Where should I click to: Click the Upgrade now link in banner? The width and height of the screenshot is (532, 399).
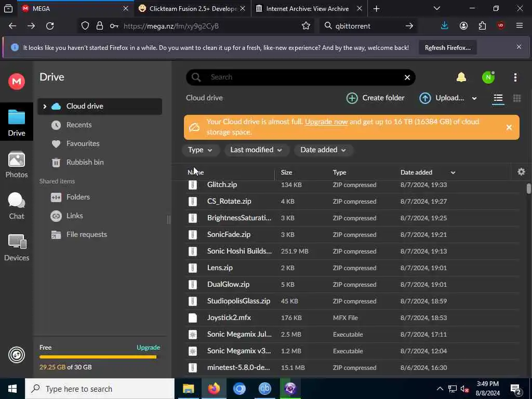326,122
